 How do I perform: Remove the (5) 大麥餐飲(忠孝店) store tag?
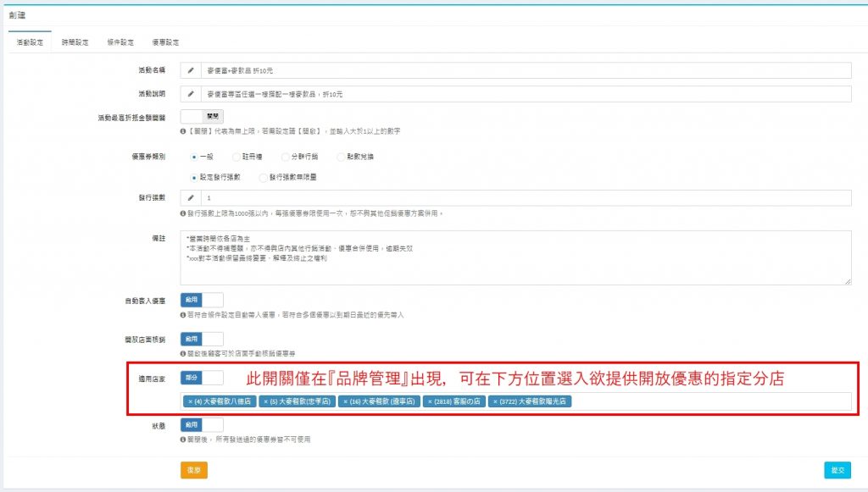point(265,401)
